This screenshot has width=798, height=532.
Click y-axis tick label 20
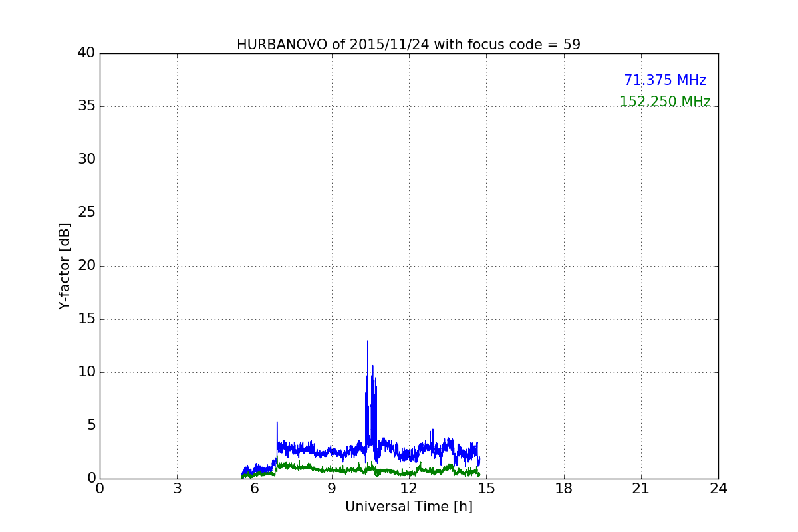(x=86, y=266)
